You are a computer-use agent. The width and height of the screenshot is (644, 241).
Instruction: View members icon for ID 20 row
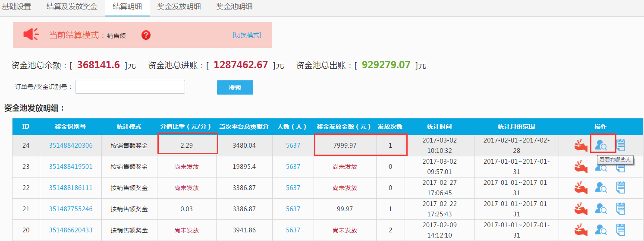600,230
